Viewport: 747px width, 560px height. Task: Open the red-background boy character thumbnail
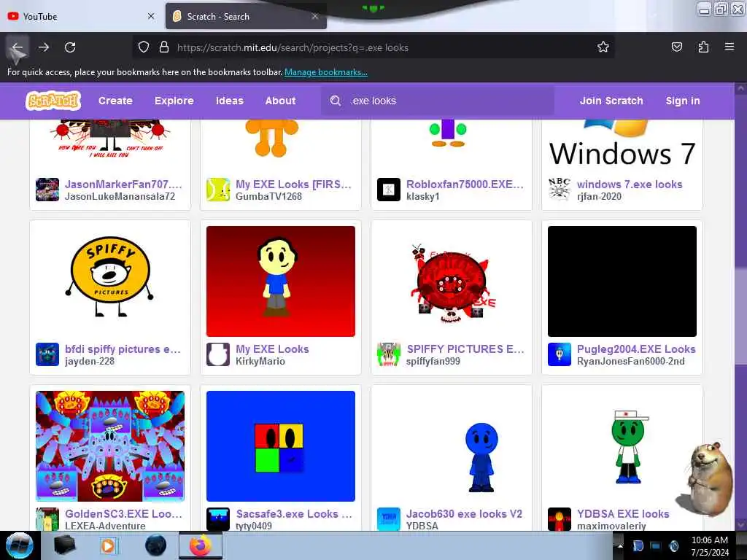click(x=281, y=281)
